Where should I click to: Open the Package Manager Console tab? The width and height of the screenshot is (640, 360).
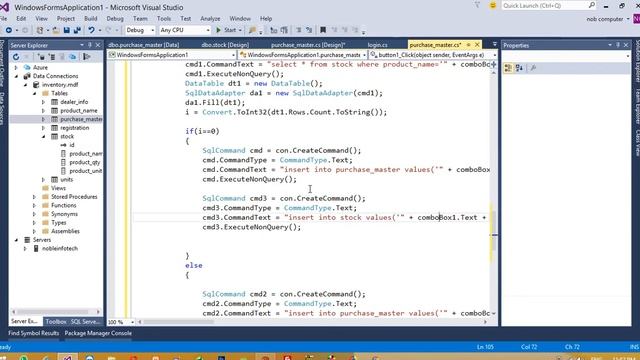98,333
